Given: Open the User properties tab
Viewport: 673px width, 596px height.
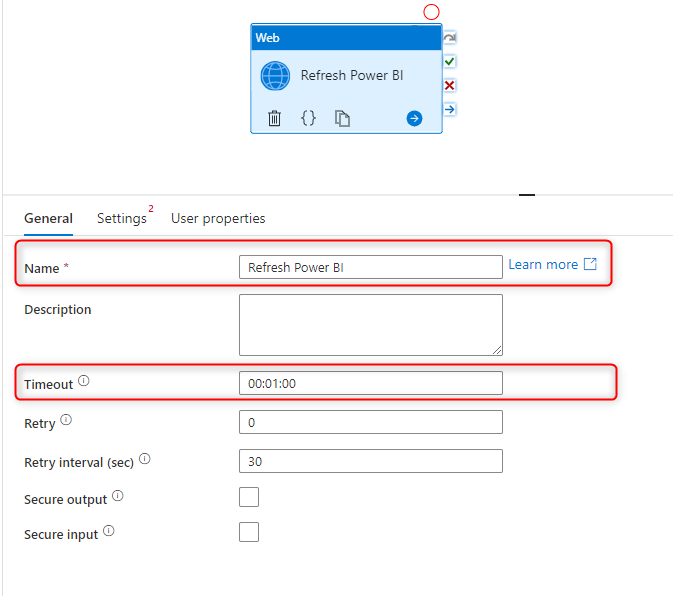Looking at the screenshot, I should (218, 218).
